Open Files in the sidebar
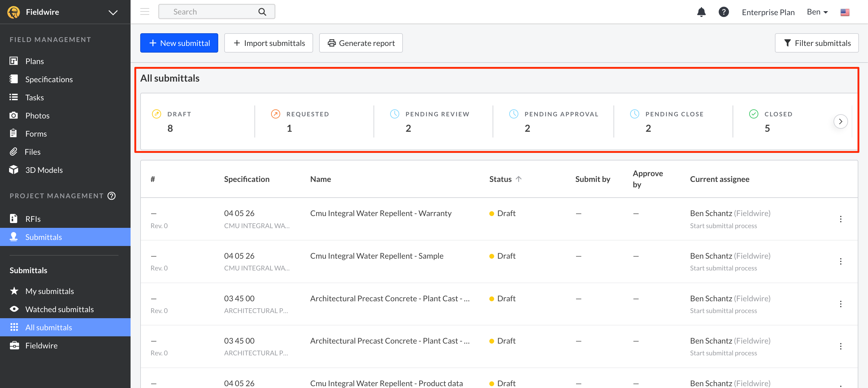Screen dimensions: 868x388 (x=65, y=152)
